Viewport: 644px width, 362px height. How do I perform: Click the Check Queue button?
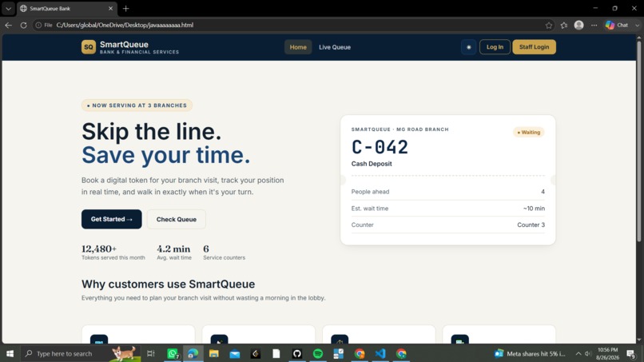177,219
